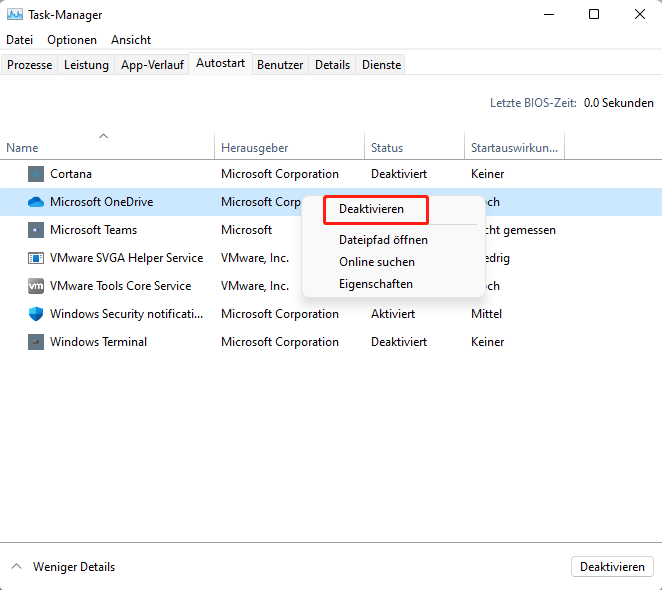Image resolution: width=662 pixels, height=590 pixels.
Task: Choose Online suchen in context menu
Action: (x=377, y=262)
